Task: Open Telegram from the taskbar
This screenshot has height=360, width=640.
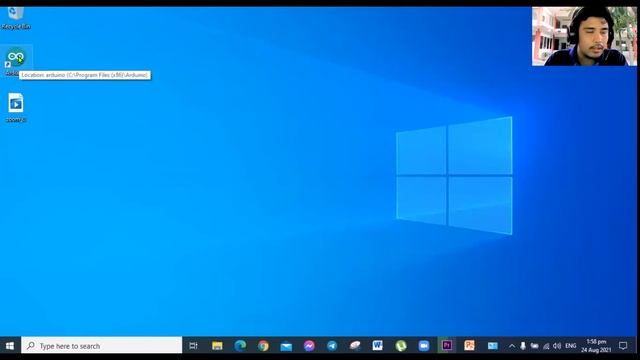Action: pyautogui.click(x=332, y=346)
